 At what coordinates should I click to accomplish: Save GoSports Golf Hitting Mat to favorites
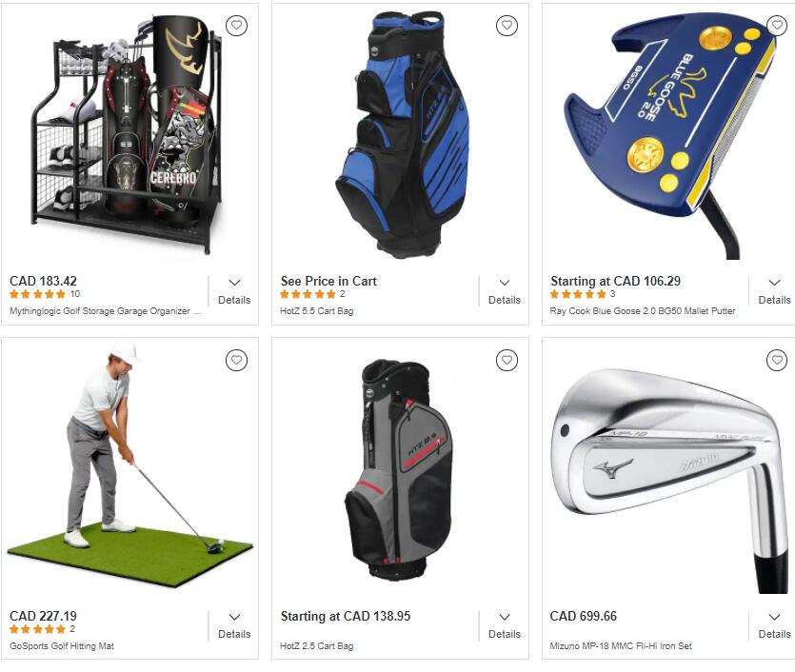[x=236, y=361]
